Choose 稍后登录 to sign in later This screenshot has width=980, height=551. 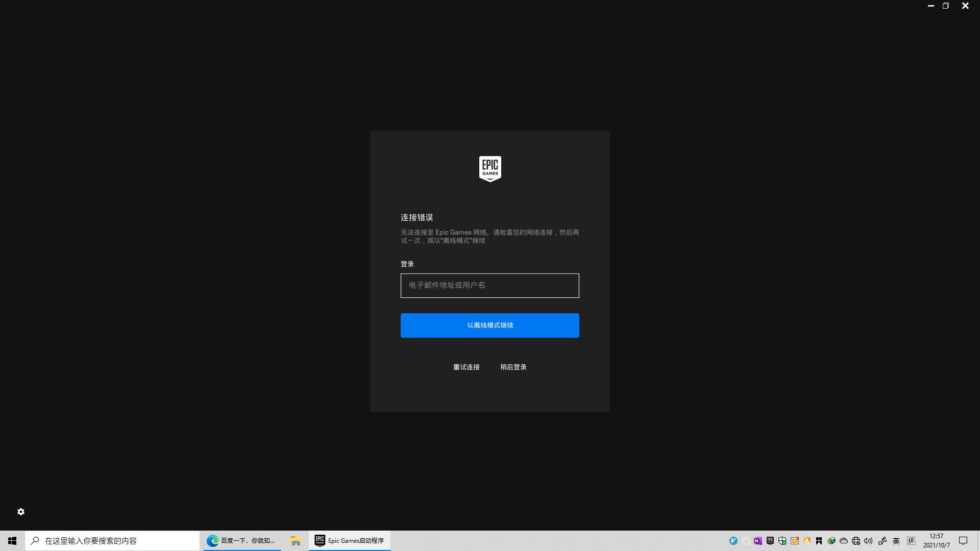pos(513,367)
